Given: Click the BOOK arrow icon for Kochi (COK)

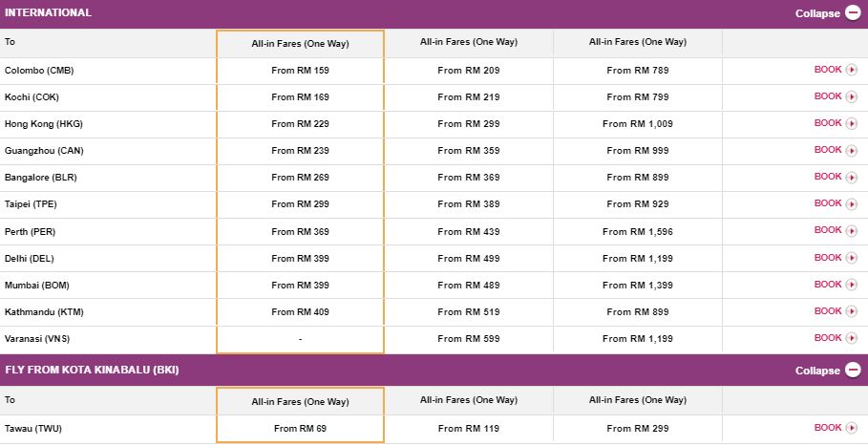Looking at the screenshot, I should [852, 96].
